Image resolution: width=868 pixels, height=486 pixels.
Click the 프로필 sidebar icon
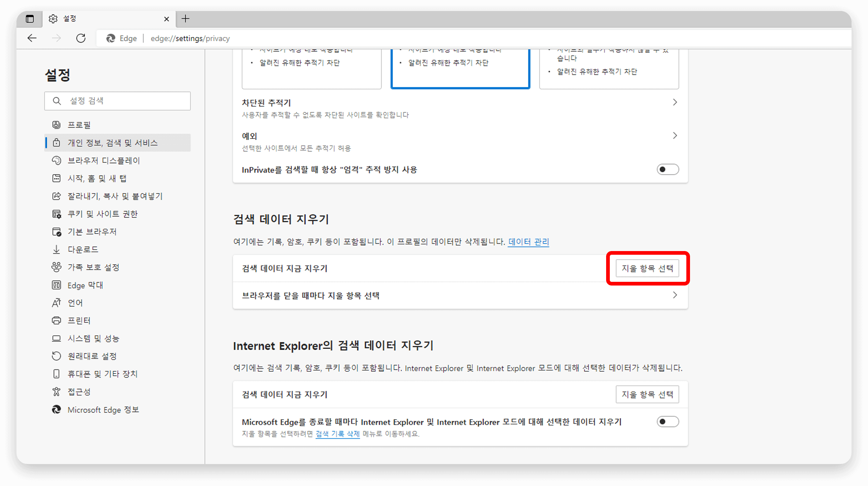[56, 125]
